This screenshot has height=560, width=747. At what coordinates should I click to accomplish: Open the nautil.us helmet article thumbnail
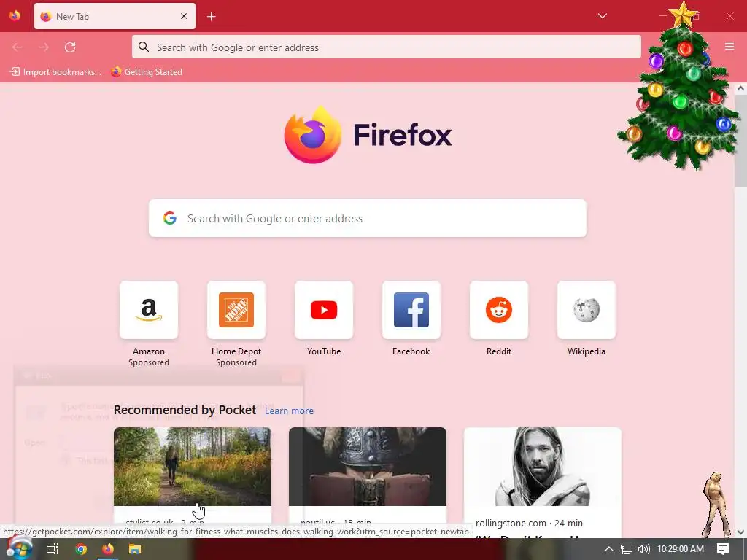coord(368,467)
